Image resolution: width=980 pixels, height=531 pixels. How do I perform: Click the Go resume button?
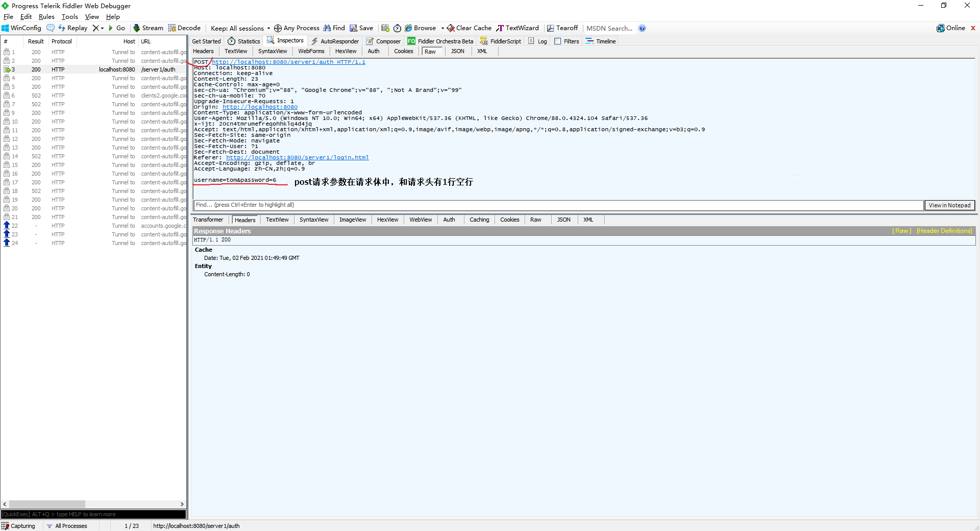coord(117,28)
